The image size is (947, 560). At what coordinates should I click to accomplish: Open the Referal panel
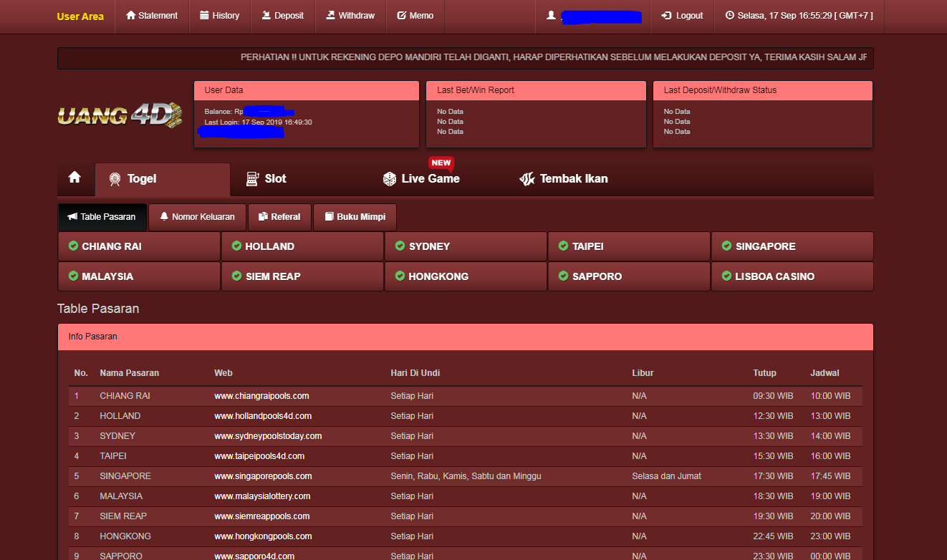click(279, 216)
